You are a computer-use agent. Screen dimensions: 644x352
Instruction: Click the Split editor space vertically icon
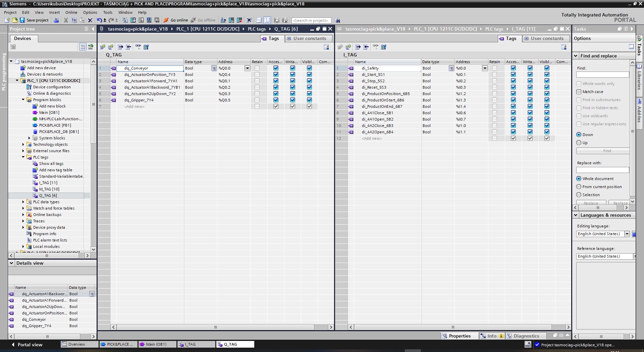click(267, 20)
